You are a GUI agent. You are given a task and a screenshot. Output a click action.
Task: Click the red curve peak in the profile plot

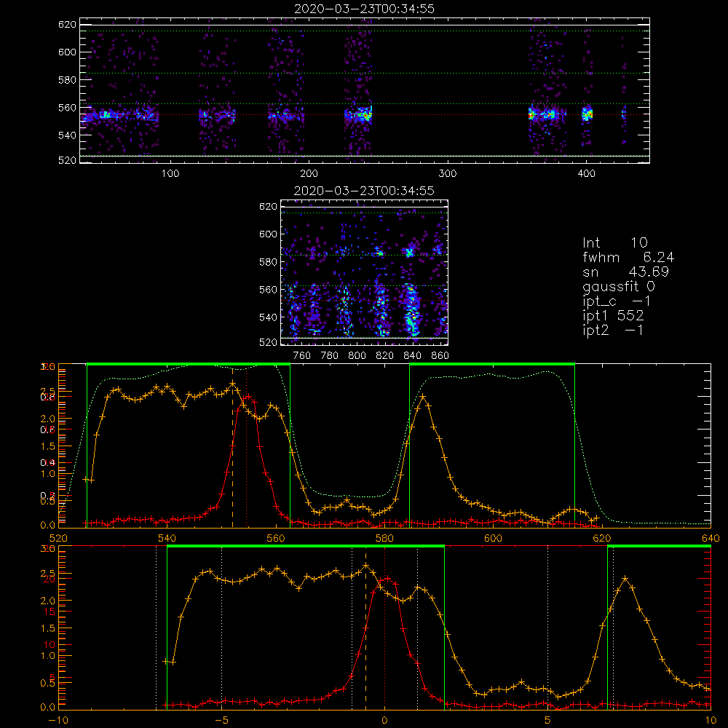249,397
